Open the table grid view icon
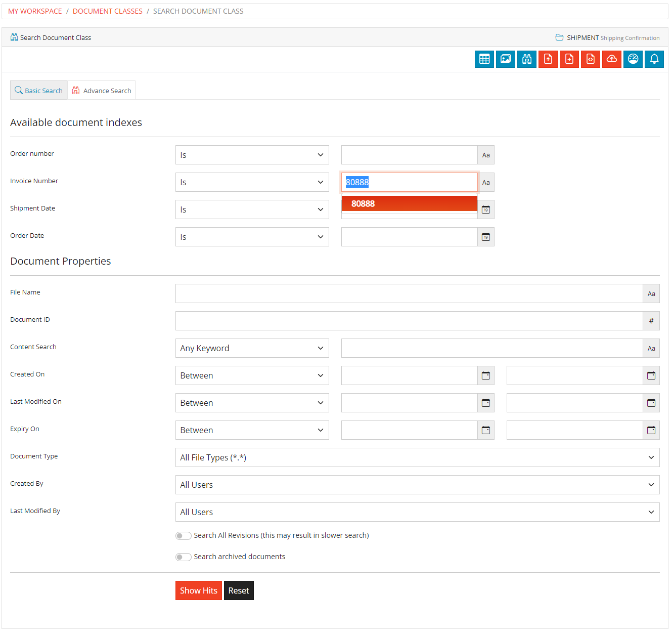 pyautogui.click(x=484, y=59)
